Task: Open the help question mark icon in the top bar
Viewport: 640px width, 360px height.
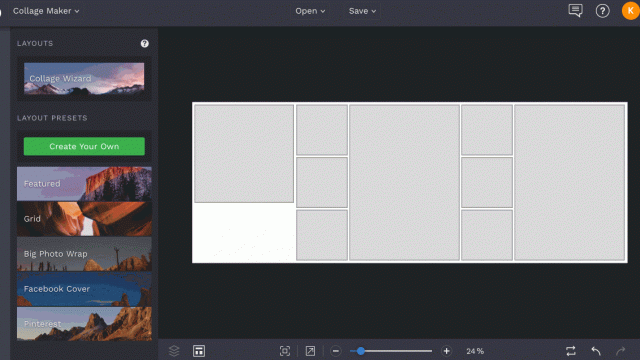Action: (602, 11)
